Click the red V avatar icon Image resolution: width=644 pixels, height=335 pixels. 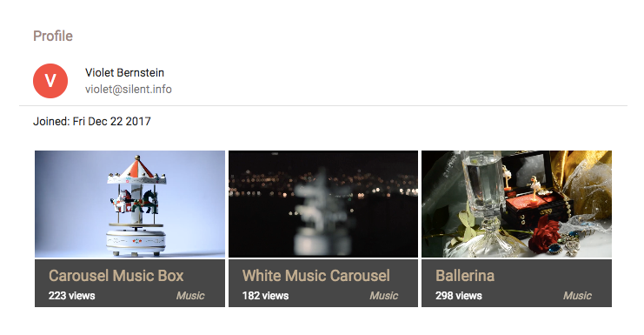[x=50, y=81]
